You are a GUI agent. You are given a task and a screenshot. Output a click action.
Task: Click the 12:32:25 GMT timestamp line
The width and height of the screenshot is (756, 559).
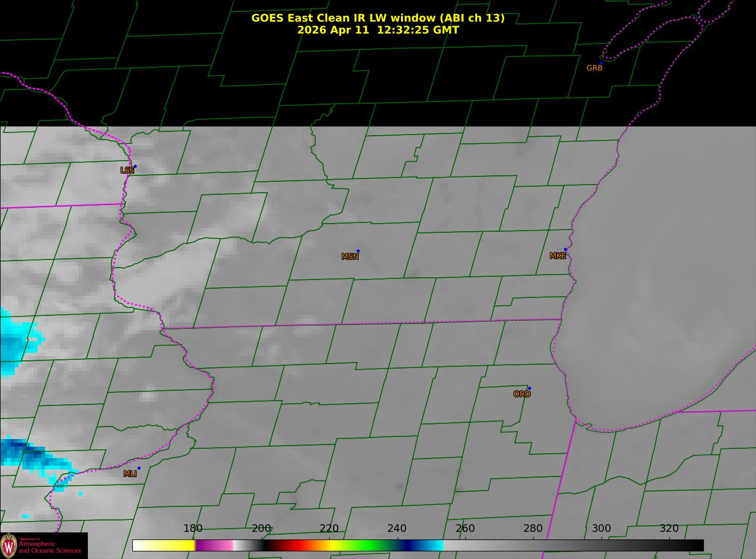tap(377, 30)
